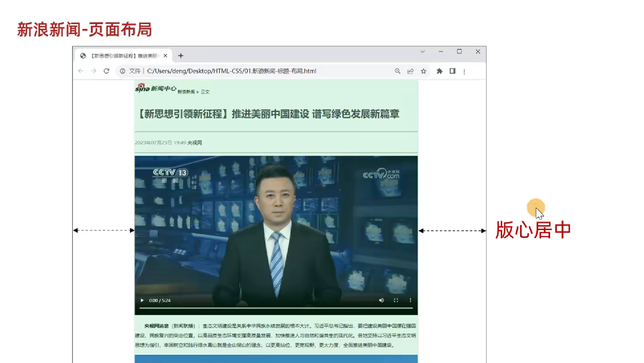Image resolution: width=644 pixels, height=363 pixels.
Task: Bookmark page with the star icon
Action: pos(423,71)
